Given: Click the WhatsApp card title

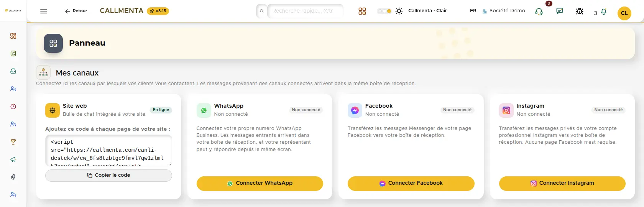Looking at the screenshot, I should tap(229, 106).
